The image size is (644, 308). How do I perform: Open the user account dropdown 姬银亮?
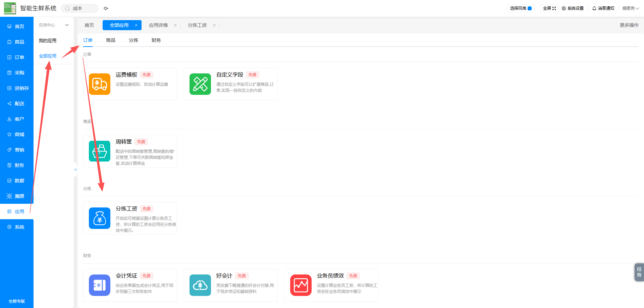(x=631, y=8)
